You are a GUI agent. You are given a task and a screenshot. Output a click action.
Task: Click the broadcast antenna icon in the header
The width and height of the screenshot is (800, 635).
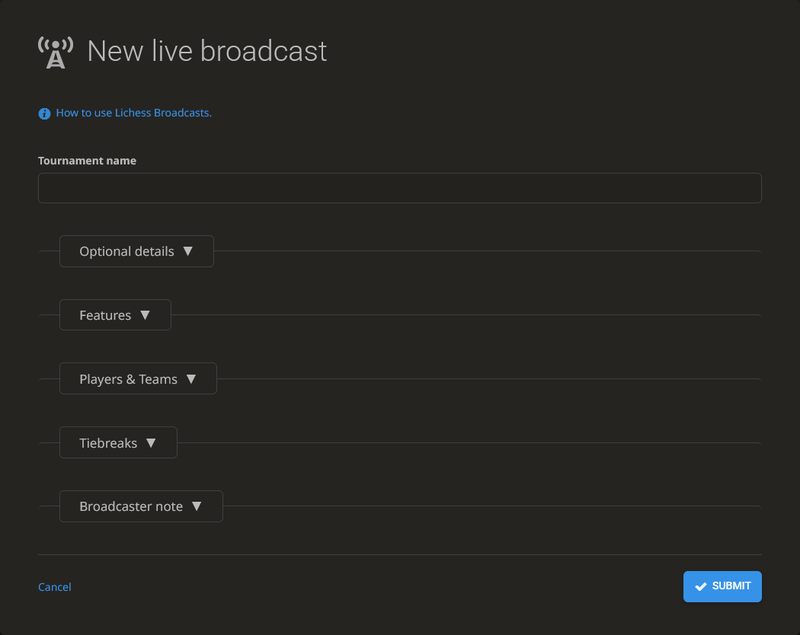pos(55,50)
